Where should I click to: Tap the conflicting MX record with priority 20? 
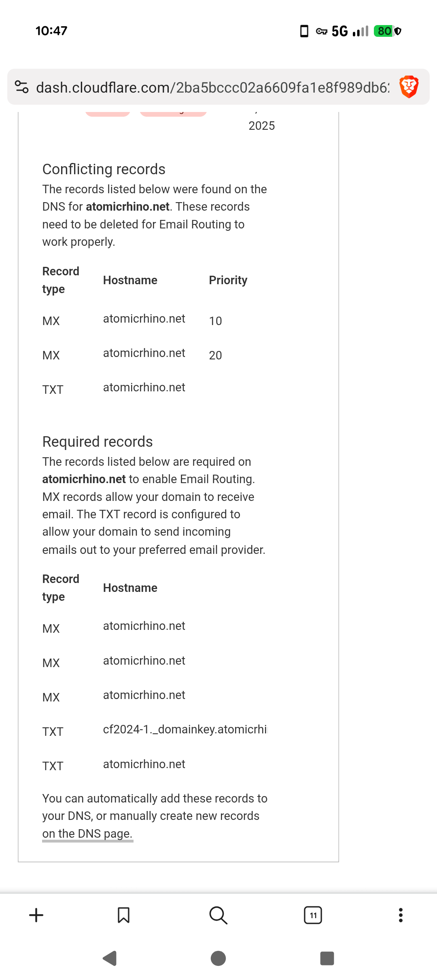(144, 354)
